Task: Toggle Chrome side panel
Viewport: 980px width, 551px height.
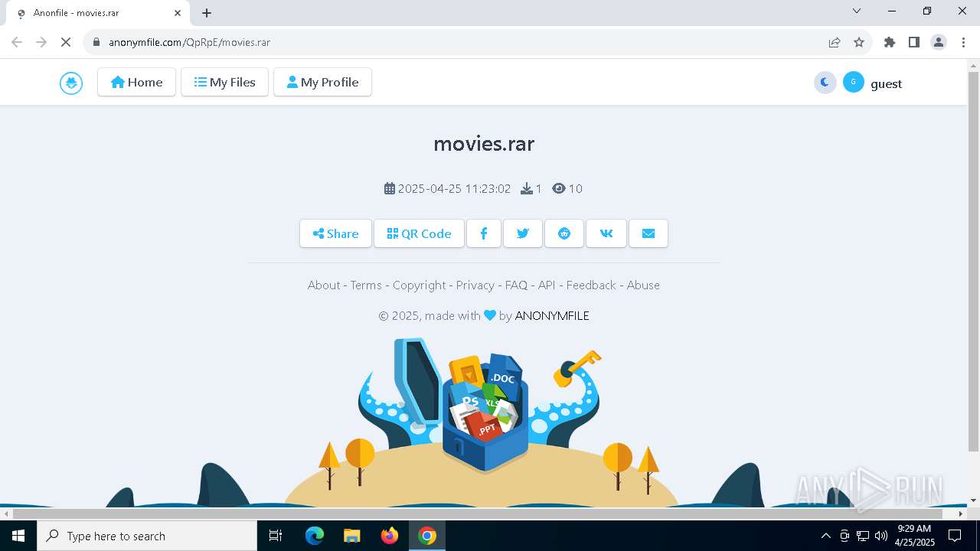Action: click(914, 42)
